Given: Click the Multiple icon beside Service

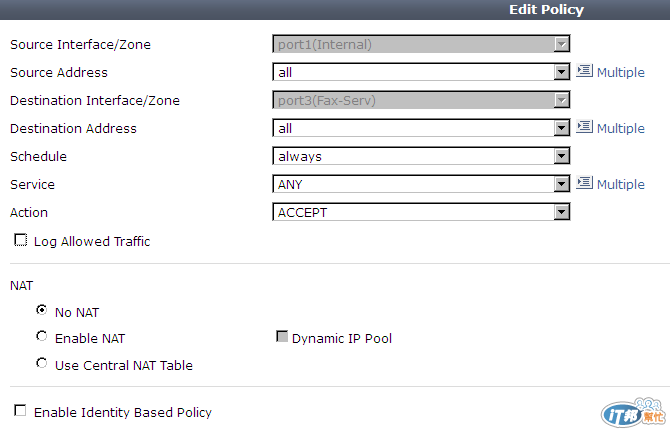Looking at the screenshot, I should pyautogui.click(x=584, y=182).
